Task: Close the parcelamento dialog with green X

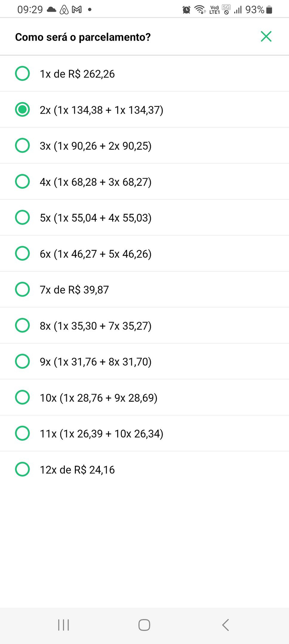Action: [x=266, y=36]
